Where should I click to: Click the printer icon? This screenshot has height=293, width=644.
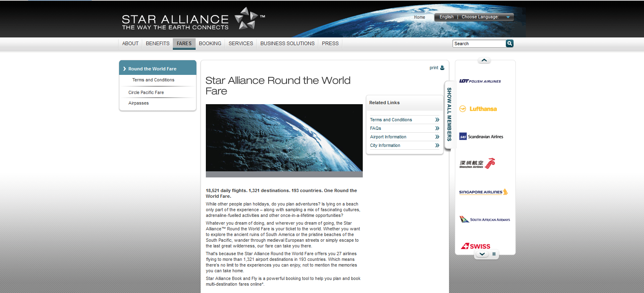point(442,68)
